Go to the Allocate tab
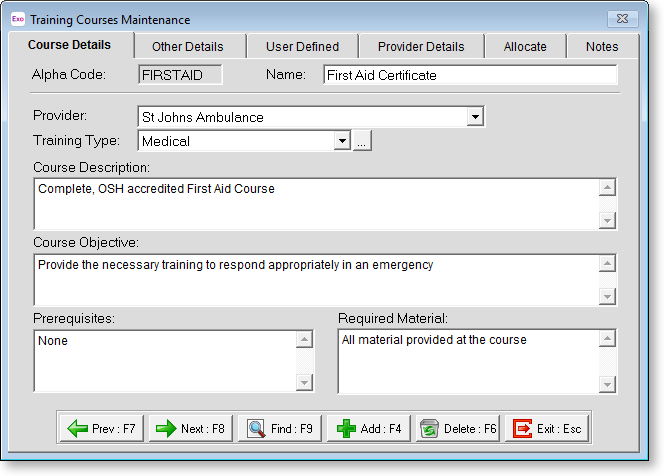Viewport: 664px width, 476px height. pos(525,47)
